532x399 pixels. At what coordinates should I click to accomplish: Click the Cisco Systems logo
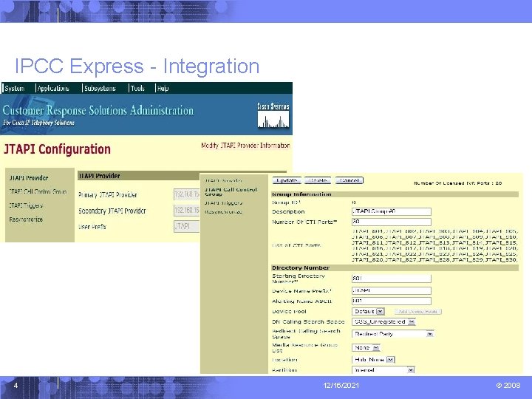[x=273, y=115]
